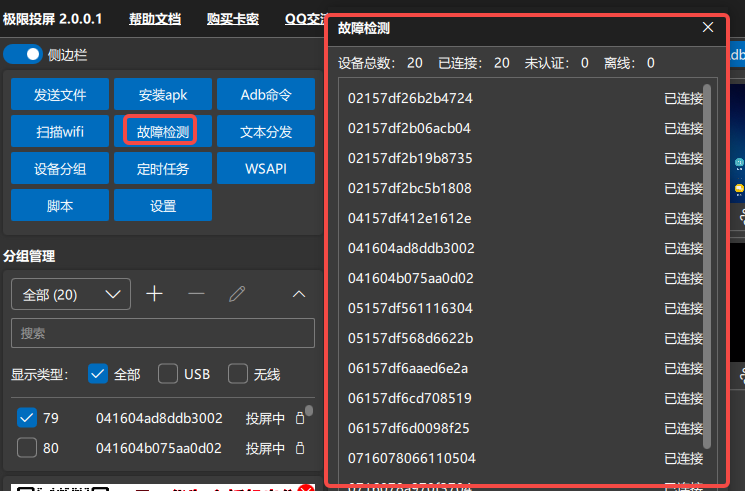Close the 故障检测 dialog

pos(708,28)
